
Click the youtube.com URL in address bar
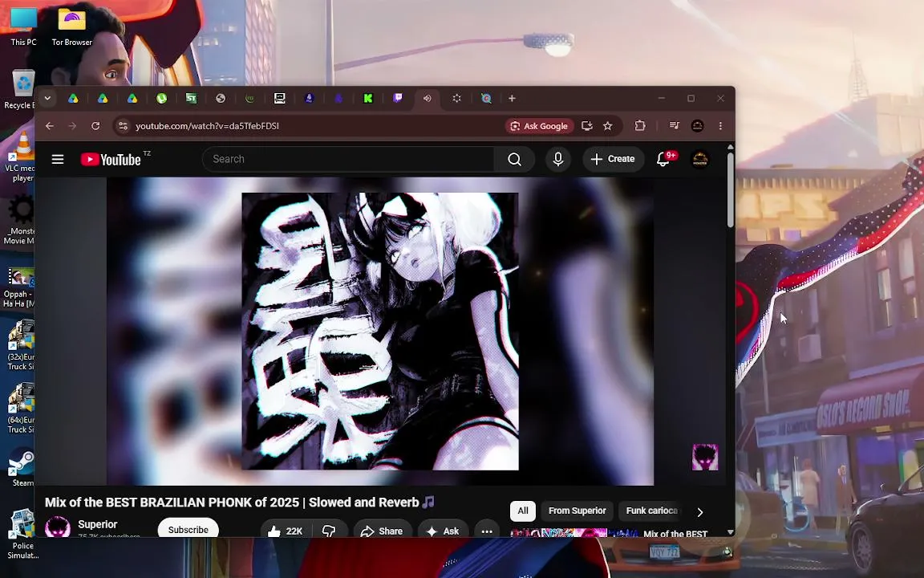(x=207, y=125)
